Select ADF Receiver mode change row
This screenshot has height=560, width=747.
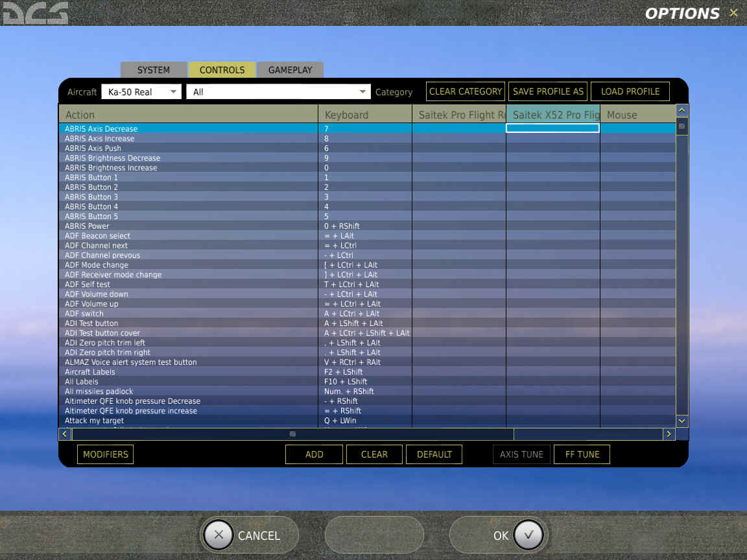pos(367,275)
